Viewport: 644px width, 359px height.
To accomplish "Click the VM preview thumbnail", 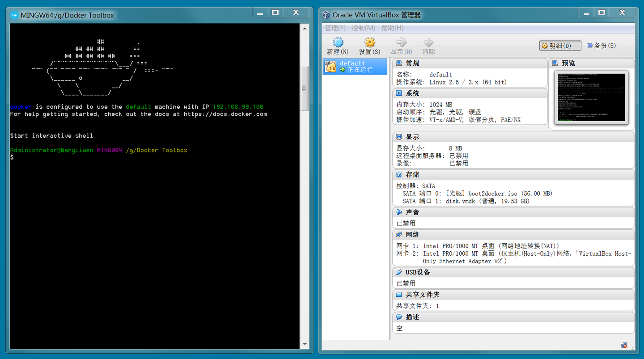I will pyautogui.click(x=591, y=97).
